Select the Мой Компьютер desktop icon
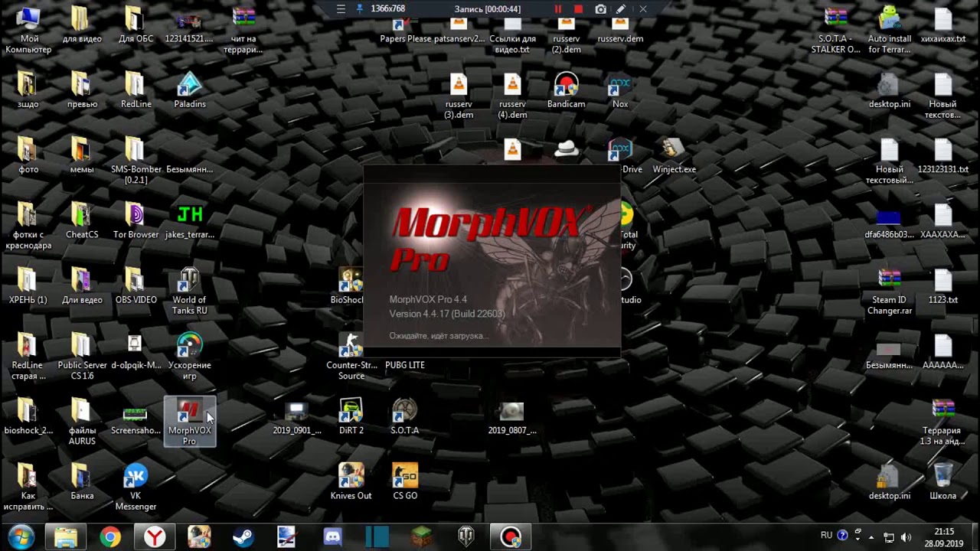The width and height of the screenshot is (980, 551). pyautogui.click(x=28, y=31)
